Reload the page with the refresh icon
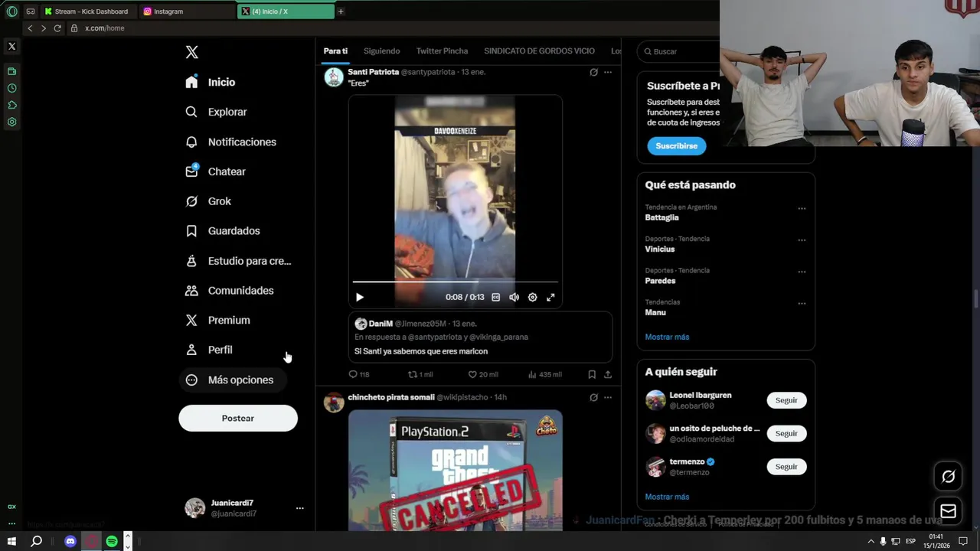The image size is (980, 551). click(x=57, y=28)
